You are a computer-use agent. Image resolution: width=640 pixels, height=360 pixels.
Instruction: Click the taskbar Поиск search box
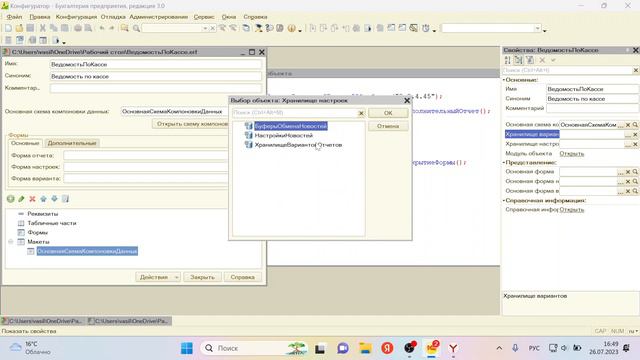pos(254,348)
